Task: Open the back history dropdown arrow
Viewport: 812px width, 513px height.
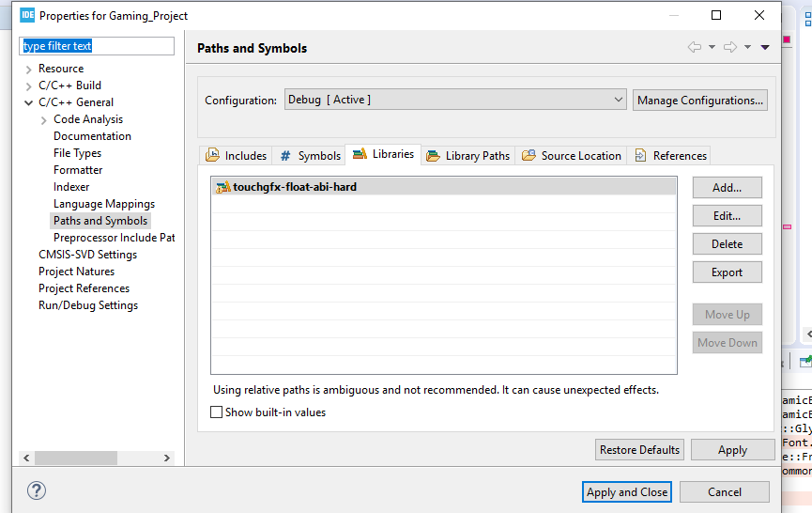Action: coord(712,47)
